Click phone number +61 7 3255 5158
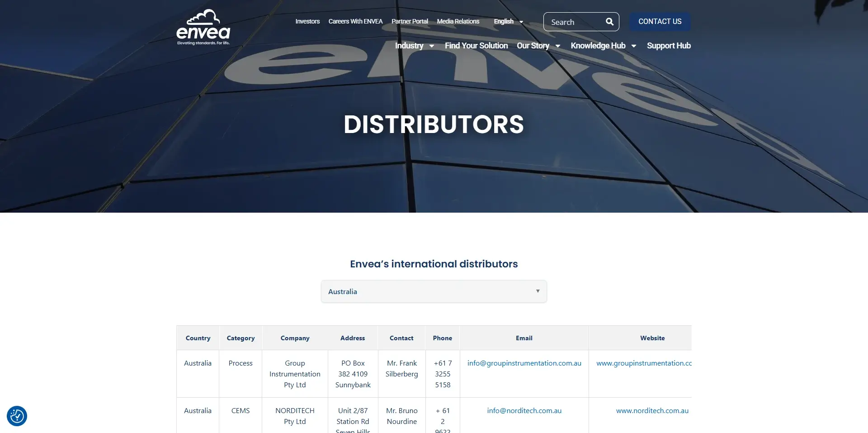868x433 pixels. pyautogui.click(x=443, y=374)
